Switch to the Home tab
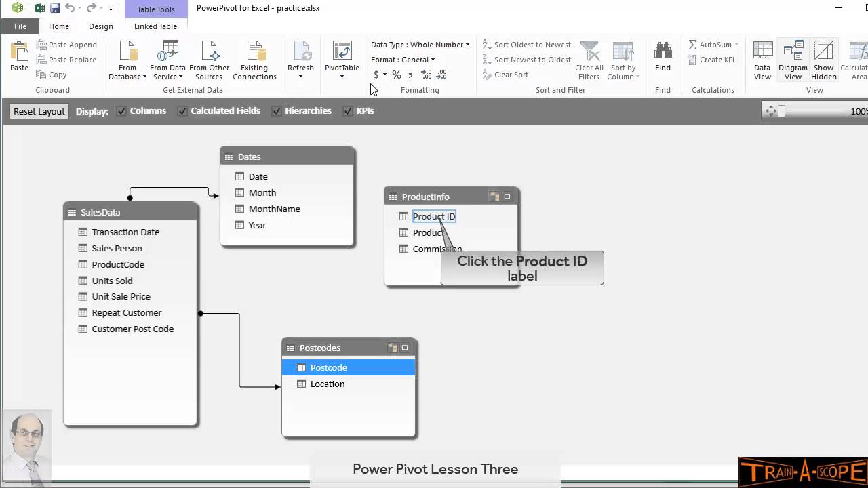Image resolution: width=868 pixels, height=488 pixels. [x=59, y=26]
